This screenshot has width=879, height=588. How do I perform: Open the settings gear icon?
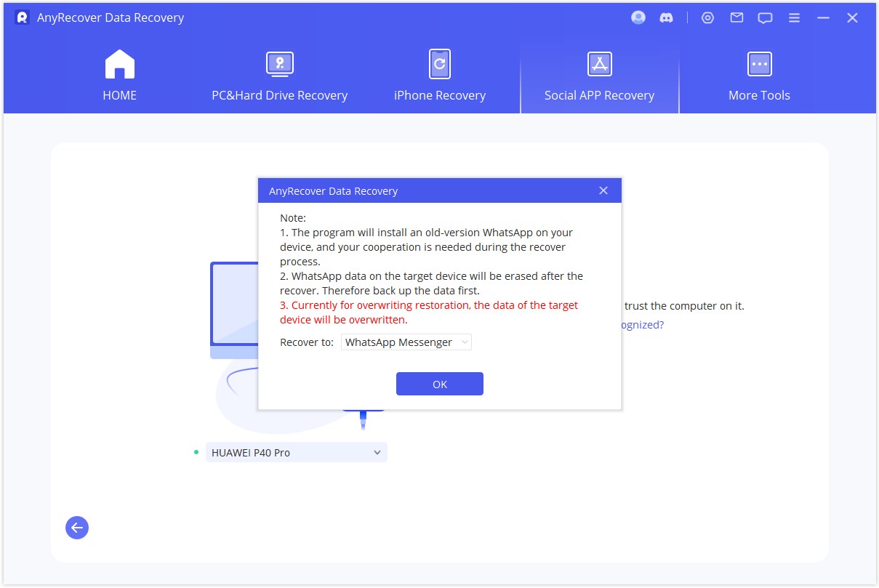707,17
